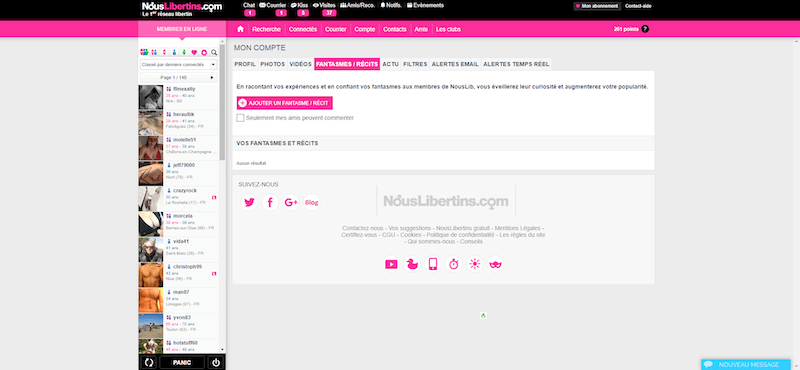Screen dimensions: 800x370
Task: Switch to the ALERTES EMAIL tab
Action: click(x=455, y=64)
